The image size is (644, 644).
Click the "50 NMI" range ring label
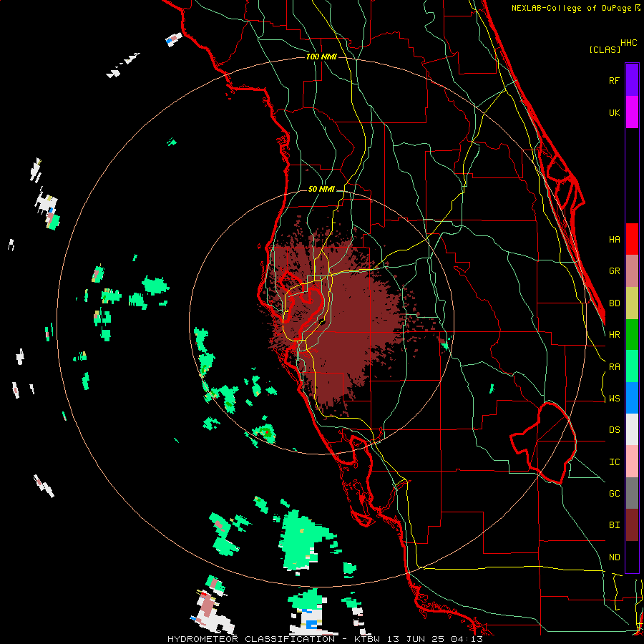click(x=321, y=190)
